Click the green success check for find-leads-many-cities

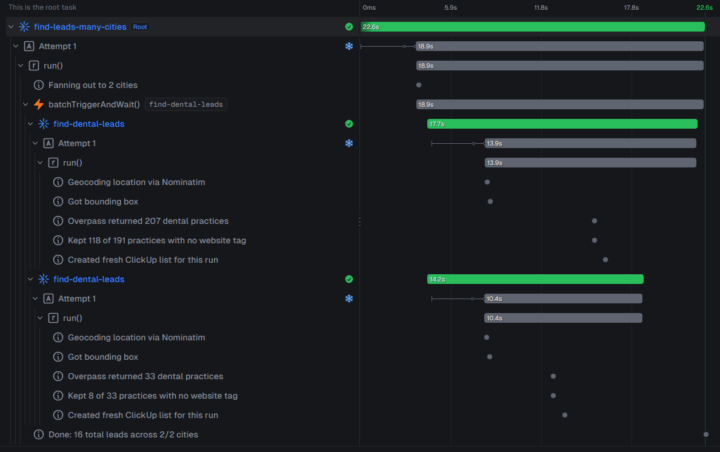349,27
